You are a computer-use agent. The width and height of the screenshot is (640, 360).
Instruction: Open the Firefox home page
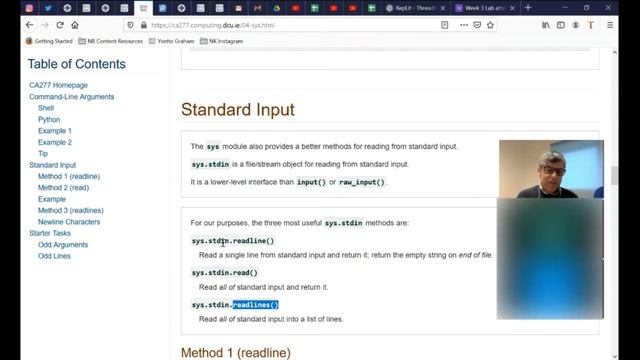click(x=75, y=25)
